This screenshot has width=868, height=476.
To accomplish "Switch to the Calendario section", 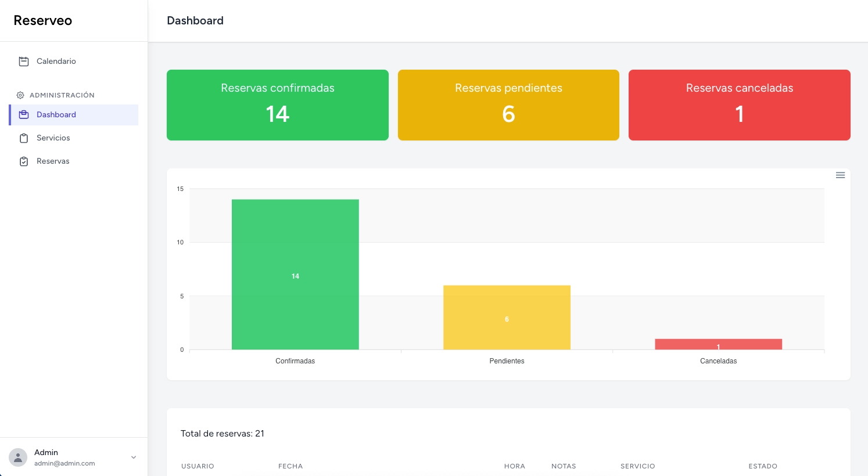I will [x=56, y=61].
